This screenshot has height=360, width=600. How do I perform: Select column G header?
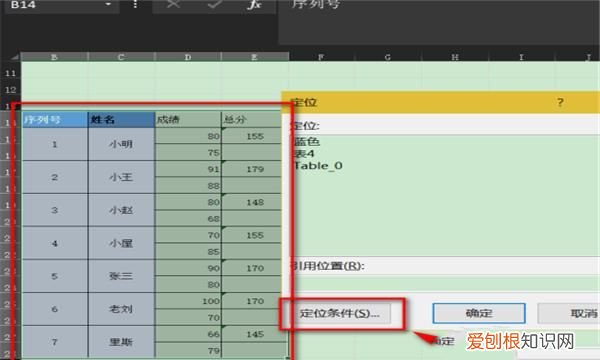(388, 57)
